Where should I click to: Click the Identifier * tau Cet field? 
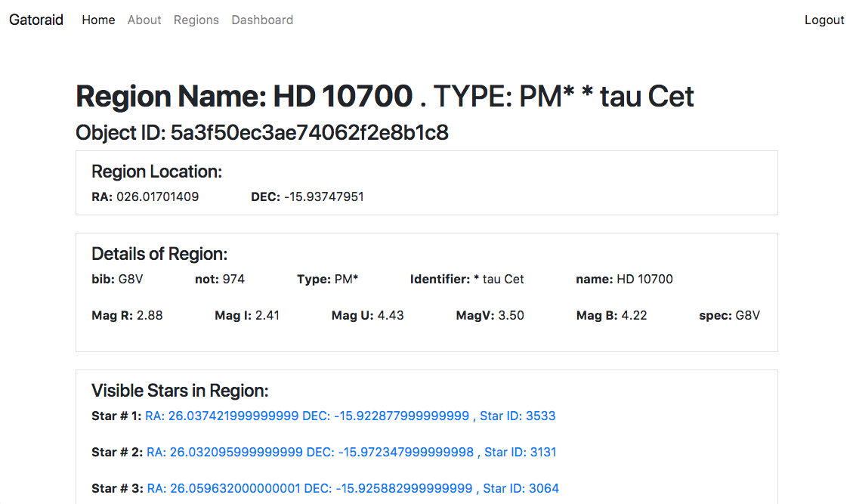coord(467,279)
